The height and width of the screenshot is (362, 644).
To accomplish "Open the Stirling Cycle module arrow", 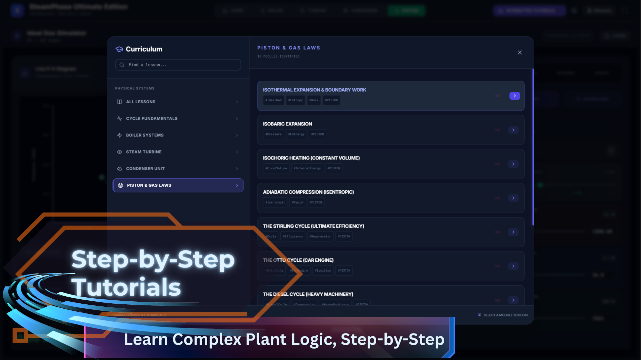I will coord(513,232).
